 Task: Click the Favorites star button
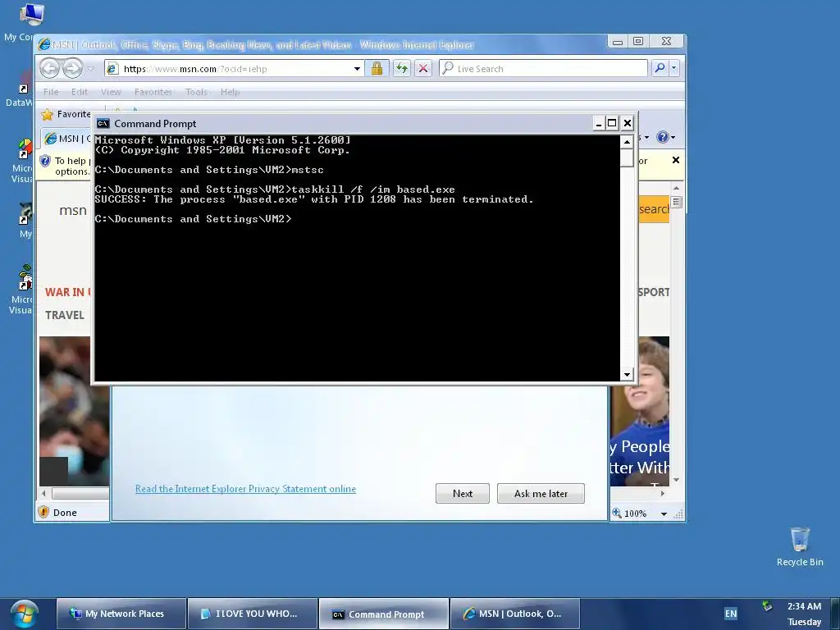pyautogui.click(x=64, y=114)
